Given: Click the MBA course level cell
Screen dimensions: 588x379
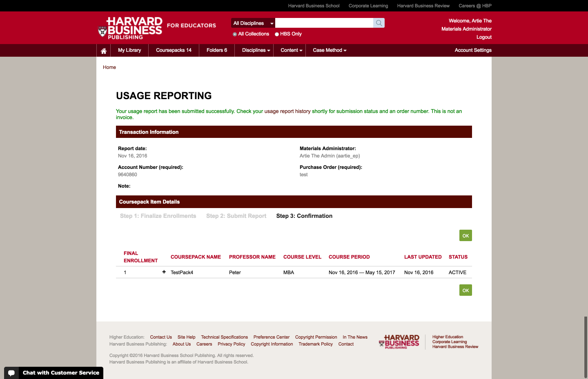Looking at the screenshot, I should tap(289, 273).
